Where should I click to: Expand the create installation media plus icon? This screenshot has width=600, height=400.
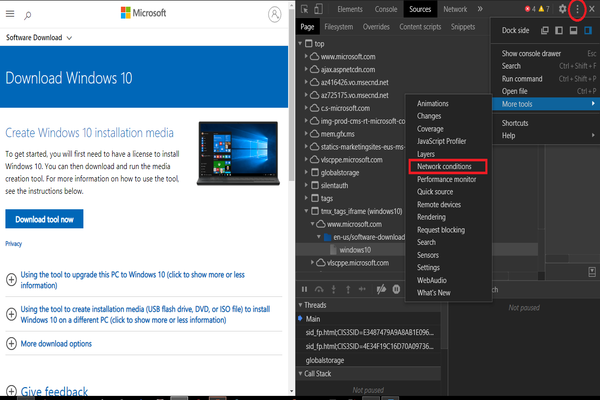point(11,314)
